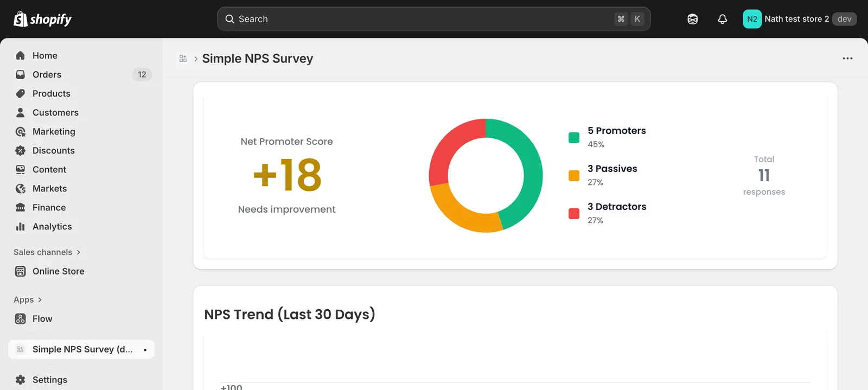Click the '5 Promoters' label
This screenshot has width=868, height=390.
pos(617,131)
